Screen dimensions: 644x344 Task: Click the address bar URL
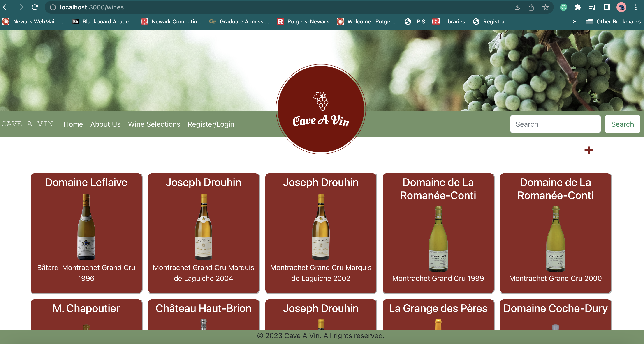pos(91,7)
